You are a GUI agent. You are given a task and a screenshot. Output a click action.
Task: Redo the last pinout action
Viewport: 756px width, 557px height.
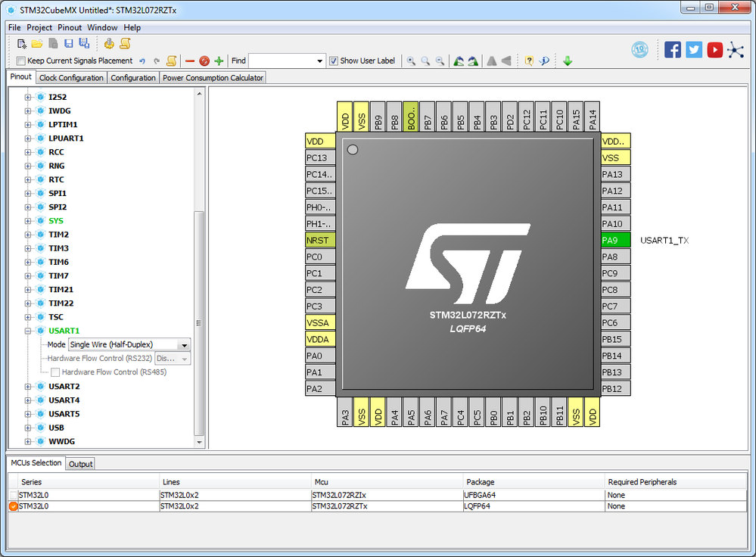click(157, 61)
